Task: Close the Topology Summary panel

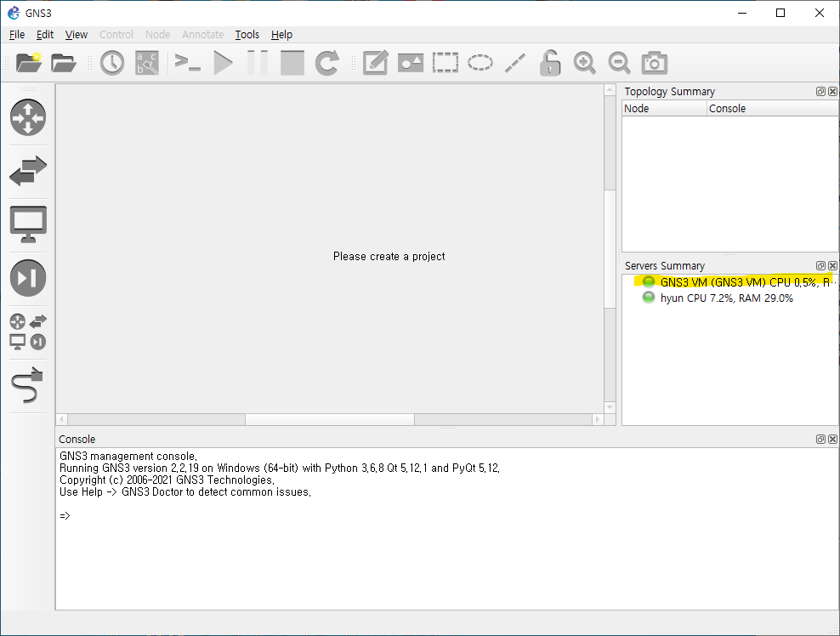Action: (x=832, y=91)
